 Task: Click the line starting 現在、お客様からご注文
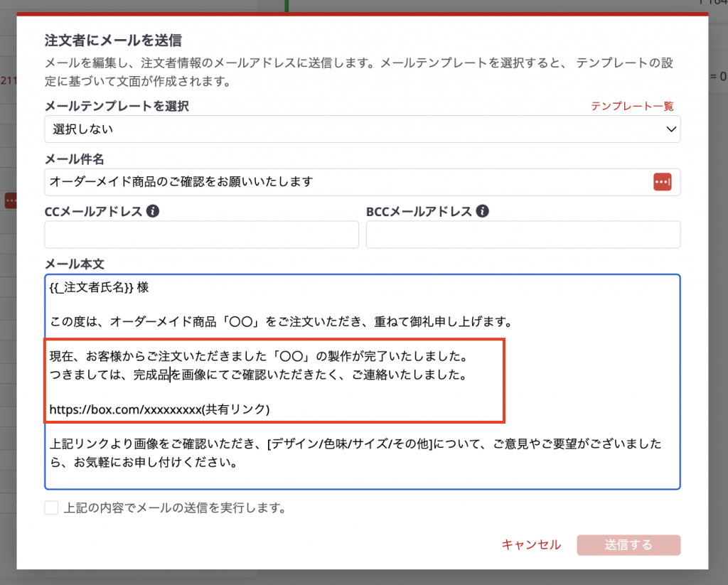coord(259,357)
